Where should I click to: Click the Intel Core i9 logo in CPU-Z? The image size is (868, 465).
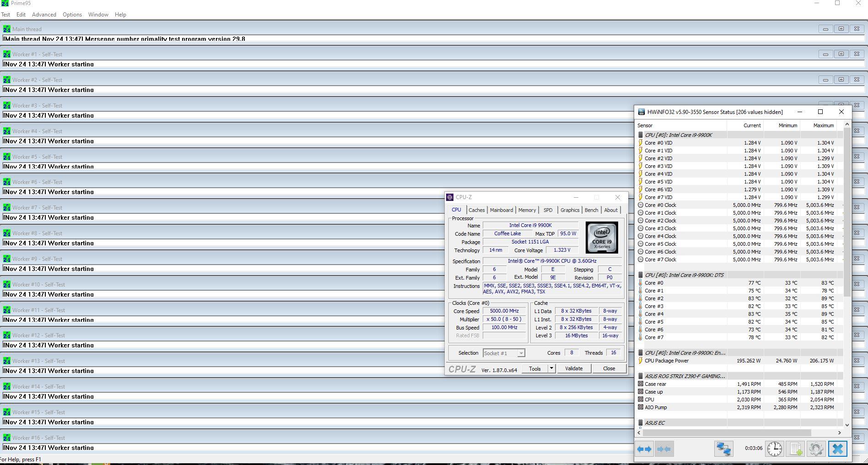pyautogui.click(x=602, y=238)
